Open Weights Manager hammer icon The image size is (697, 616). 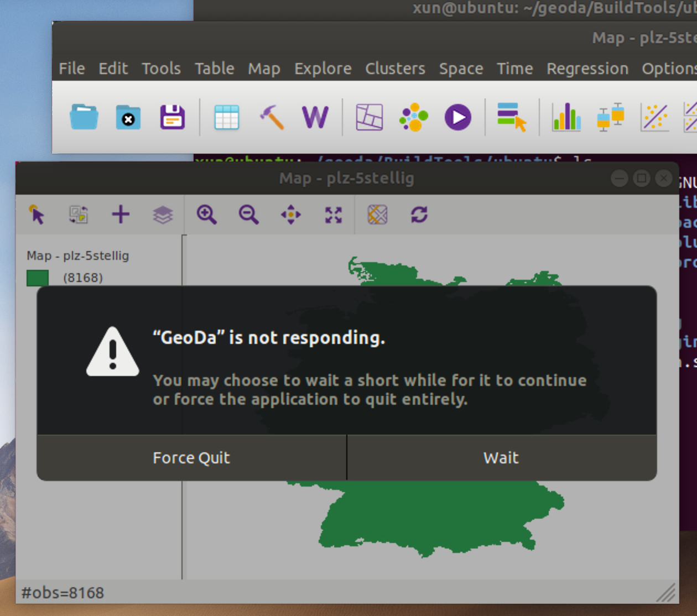[271, 117]
